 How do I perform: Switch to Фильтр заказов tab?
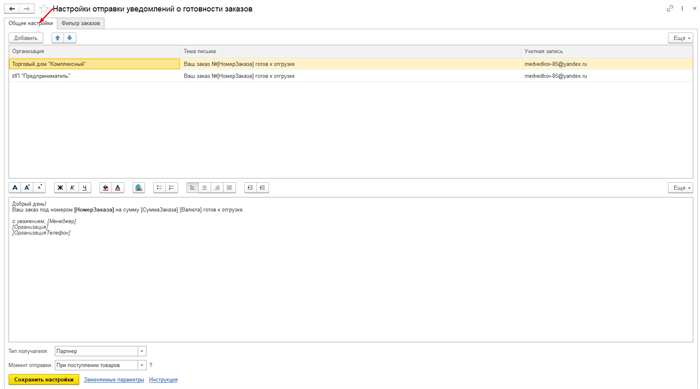pyautogui.click(x=81, y=23)
